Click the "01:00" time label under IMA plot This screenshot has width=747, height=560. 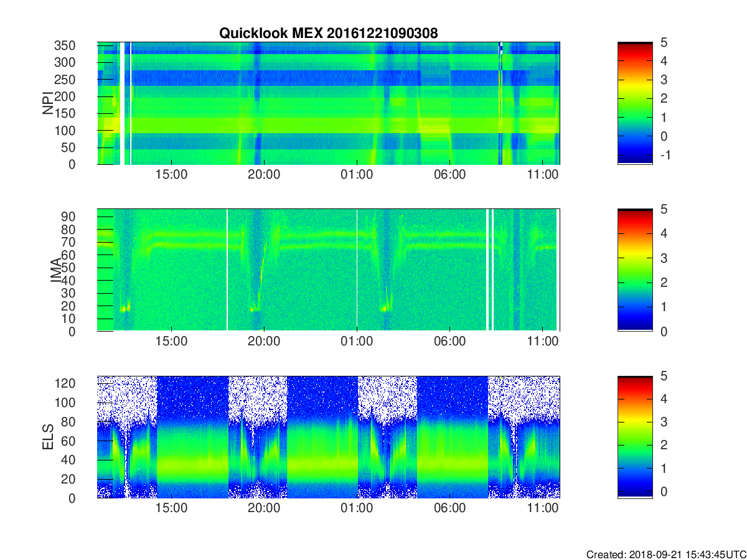click(x=357, y=342)
